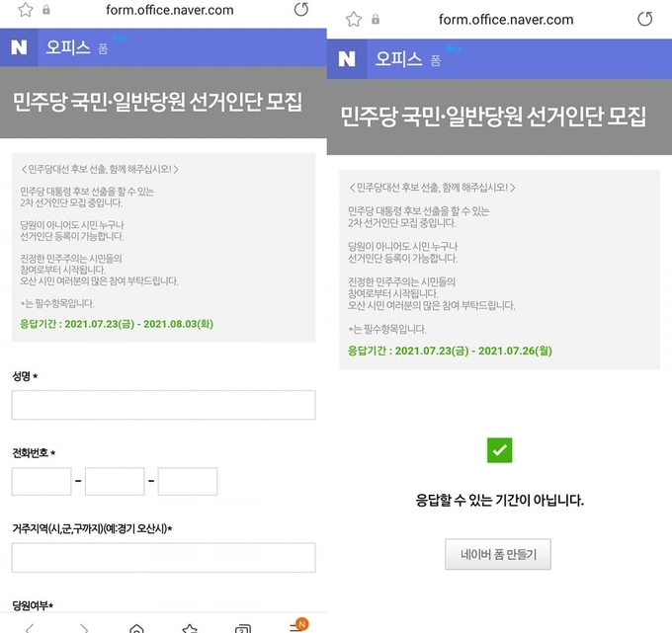
Task: Focus the middle 전화번호 phone box
Action: point(115,481)
